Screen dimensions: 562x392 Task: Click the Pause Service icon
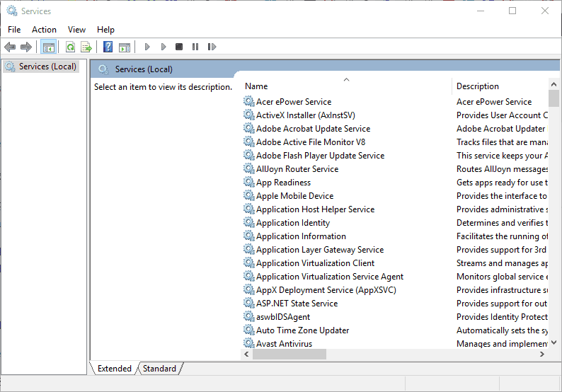[195, 47]
